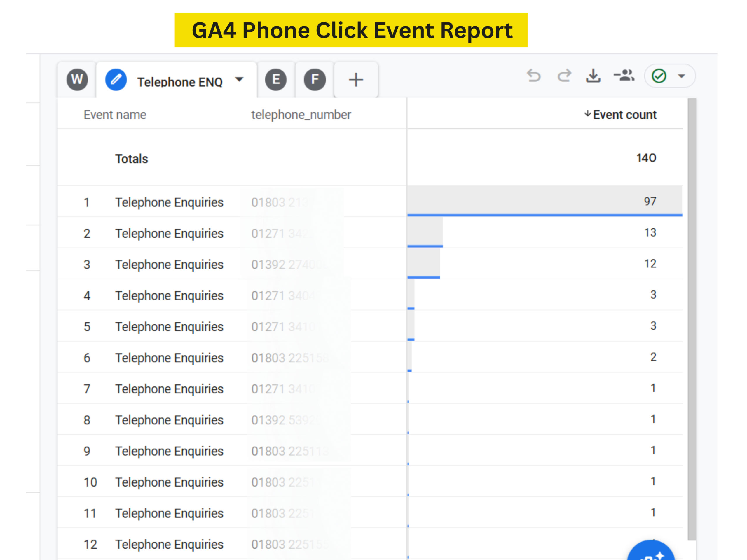Click the Totals value 140
747x560 pixels.
click(646, 158)
